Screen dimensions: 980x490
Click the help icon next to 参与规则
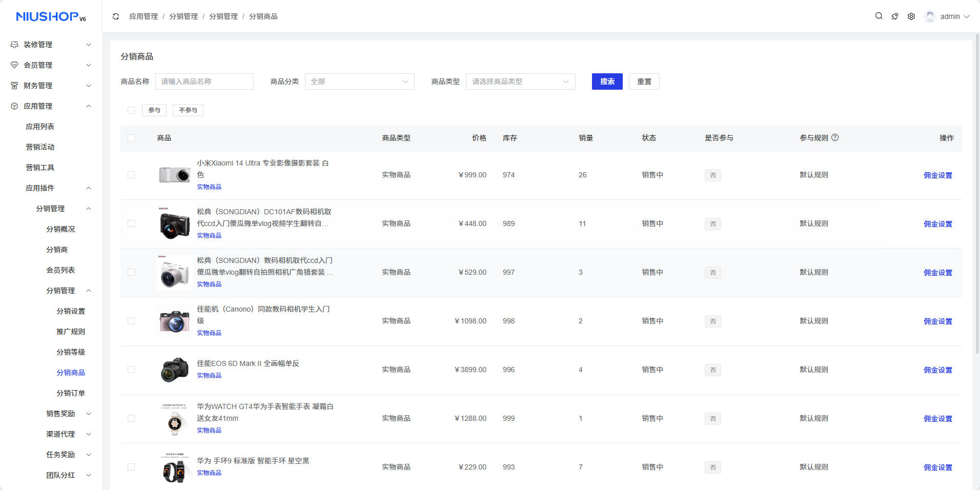[x=835, y=138]
